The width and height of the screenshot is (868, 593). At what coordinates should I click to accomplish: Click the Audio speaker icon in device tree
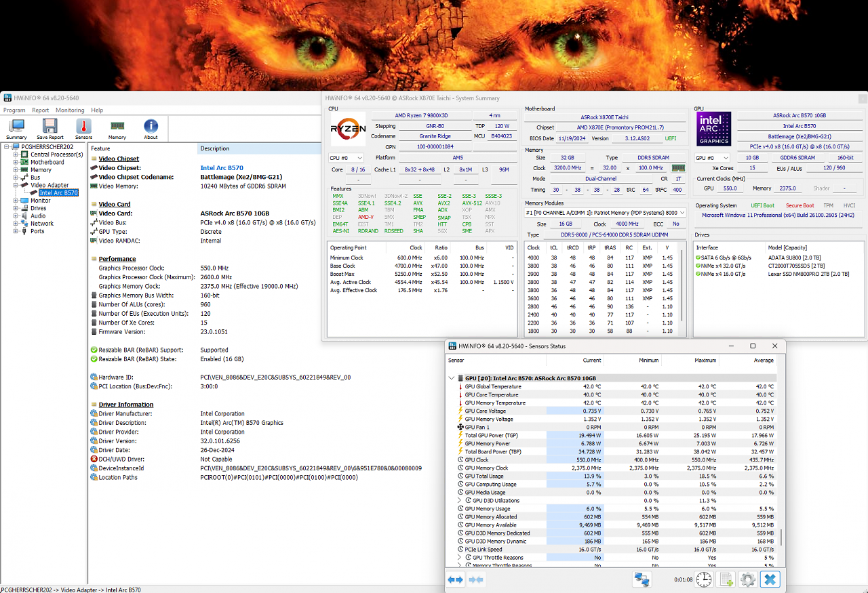point(25,216)
